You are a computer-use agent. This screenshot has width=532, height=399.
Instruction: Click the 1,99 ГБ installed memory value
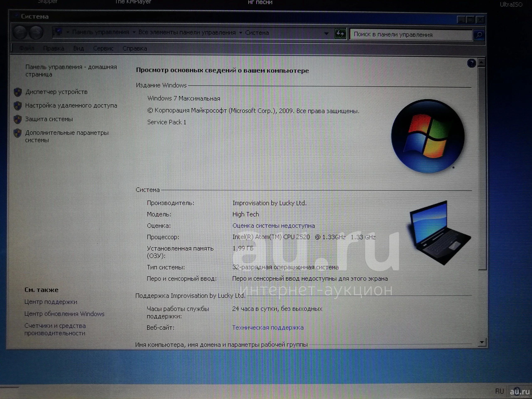pyautogui.click(x=243, y=248)
